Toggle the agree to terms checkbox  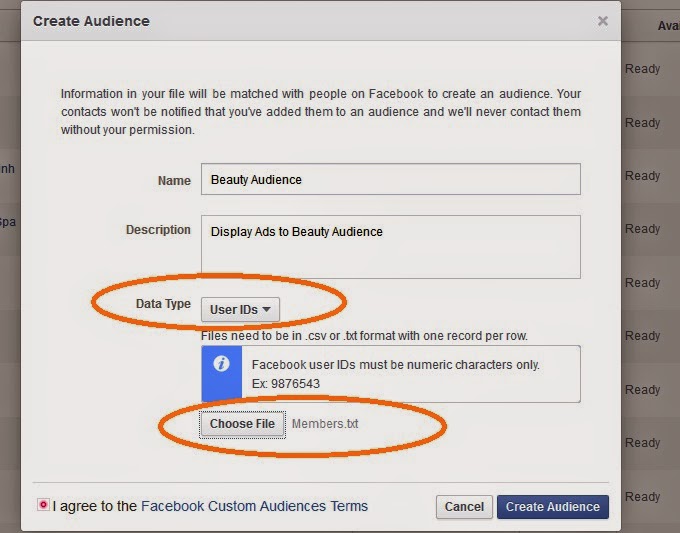click(43, 505)
